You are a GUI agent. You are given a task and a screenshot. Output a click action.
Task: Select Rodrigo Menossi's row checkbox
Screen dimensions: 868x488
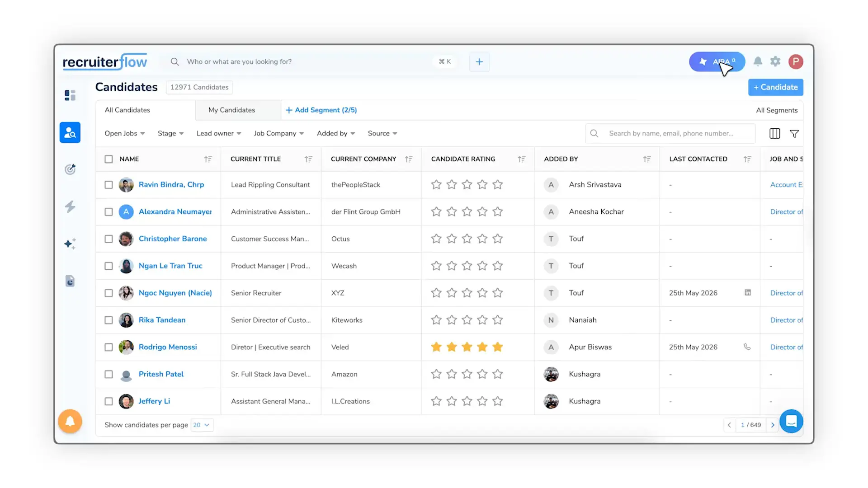pyautogui.click(x=108, y=347)
